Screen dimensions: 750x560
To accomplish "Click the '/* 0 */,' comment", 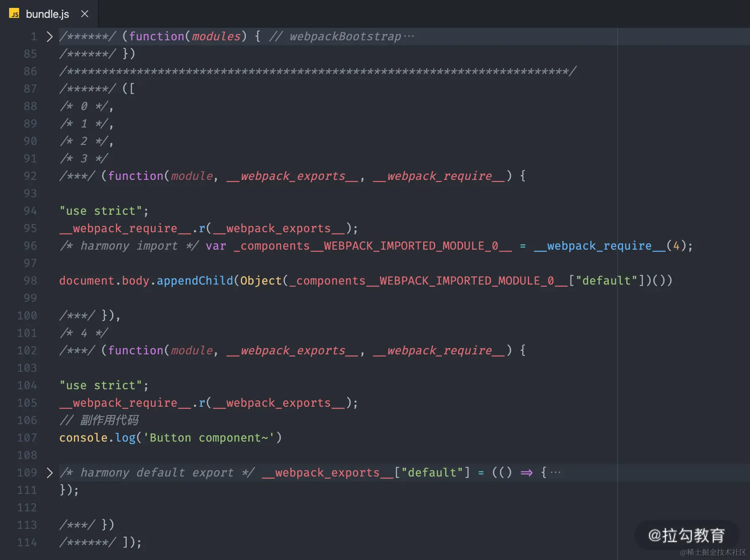I will (86, 106).
